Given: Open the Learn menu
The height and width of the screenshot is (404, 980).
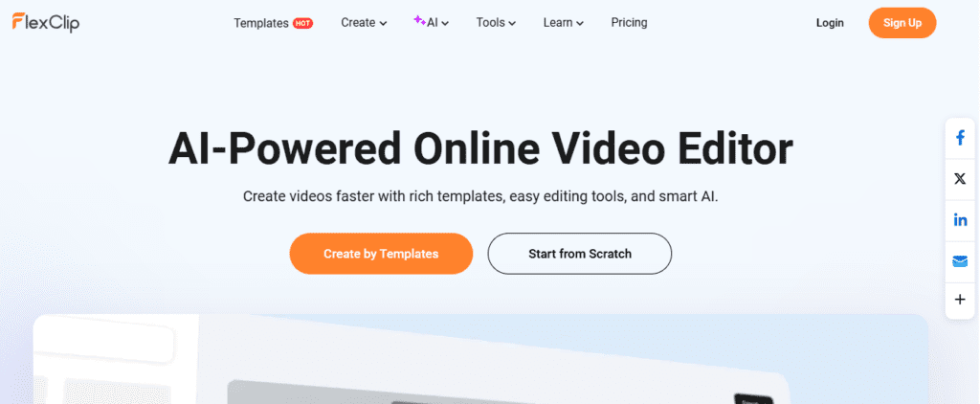Looking at the screenshot, I should click(563, 23).
